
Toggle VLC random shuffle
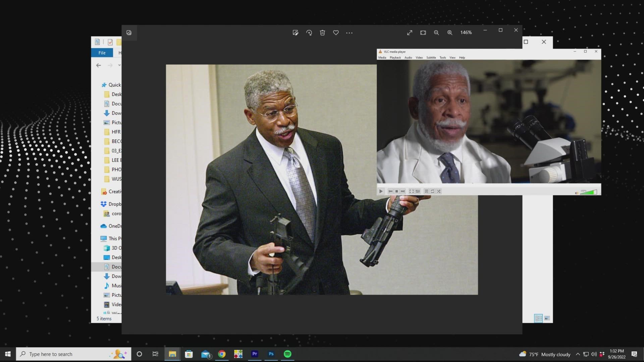[439, 191]
